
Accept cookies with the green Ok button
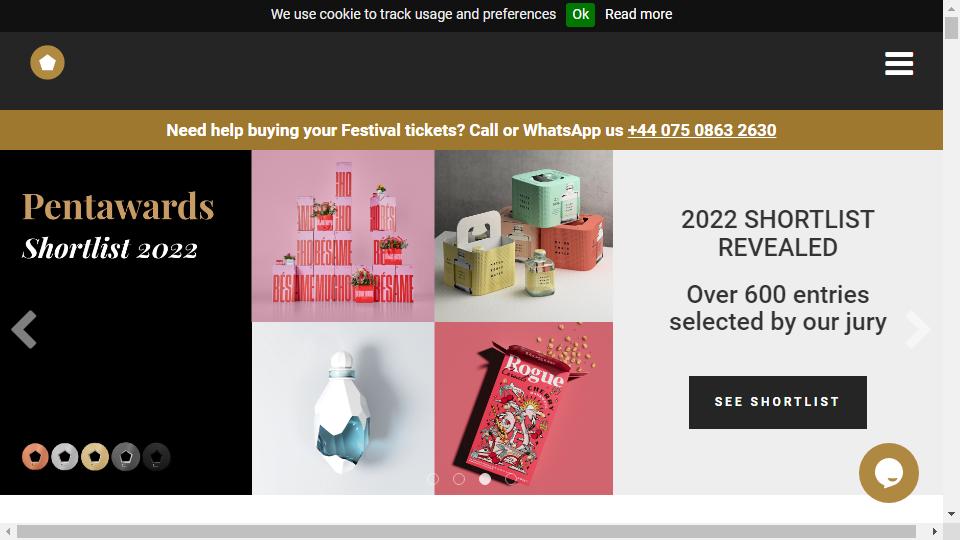580,14
